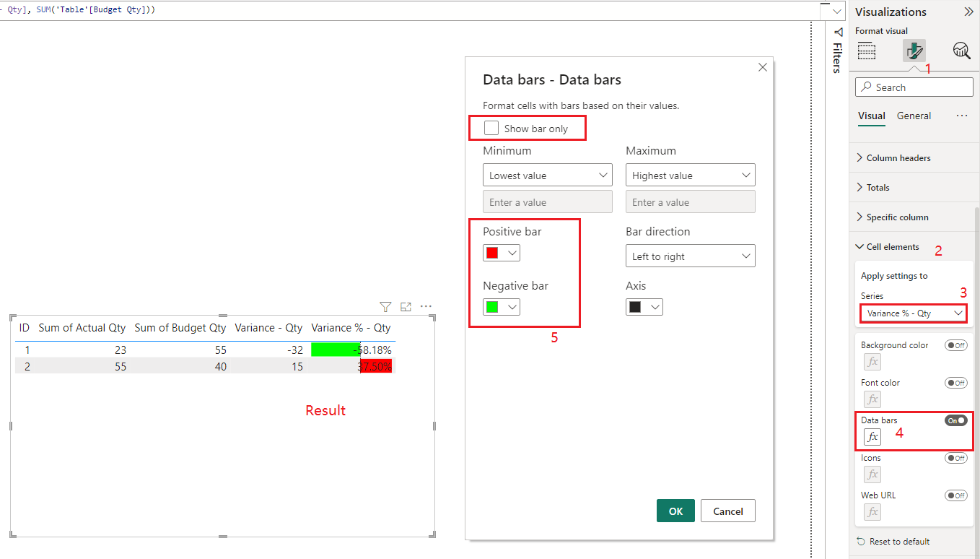980x559 pixels.
Task: Open the Data bars fx conditional formatting
Action: coord(872,436)
